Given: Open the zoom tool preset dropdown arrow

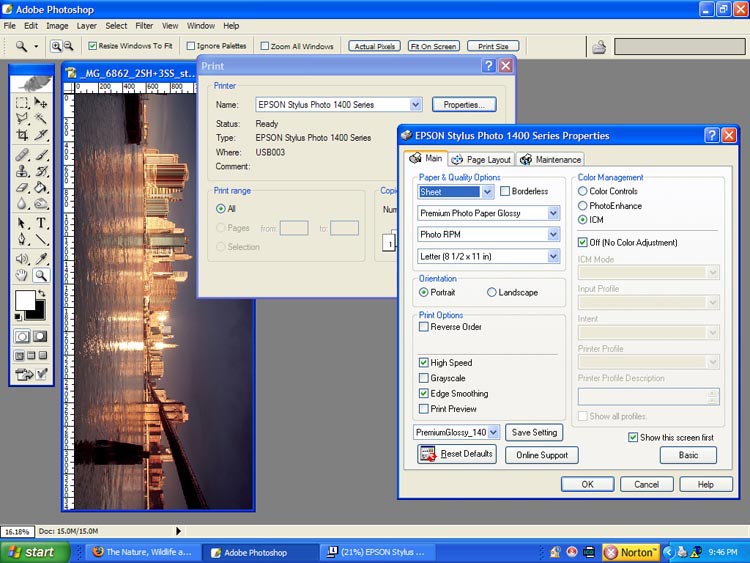Looking at the screenshot, I should 36,46.
